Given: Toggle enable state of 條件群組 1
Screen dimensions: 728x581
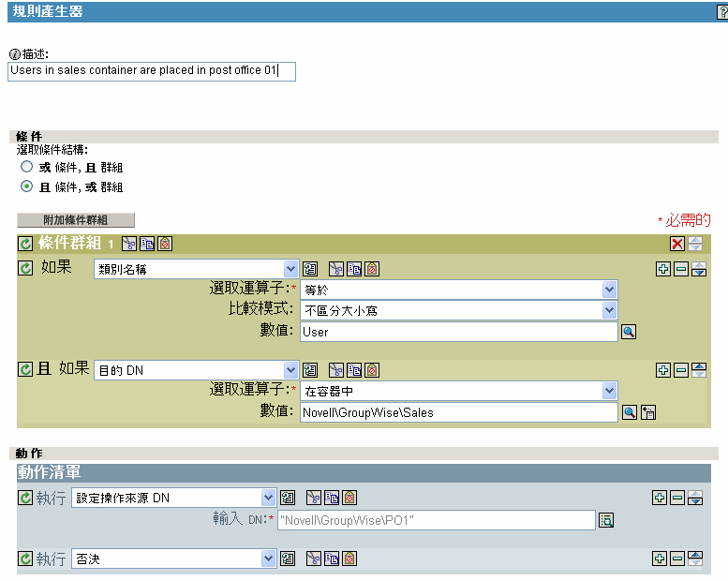Looking at the screenshot, I should [25, 244].
